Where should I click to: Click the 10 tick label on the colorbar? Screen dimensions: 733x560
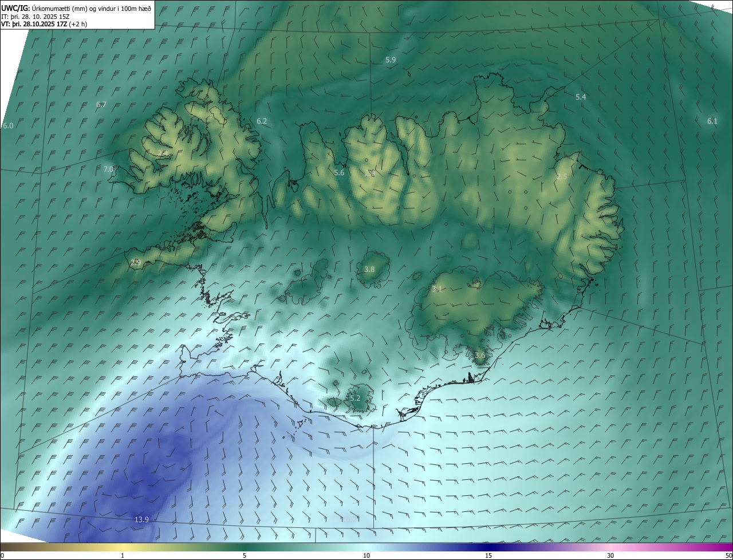click(x=366, y=555)
